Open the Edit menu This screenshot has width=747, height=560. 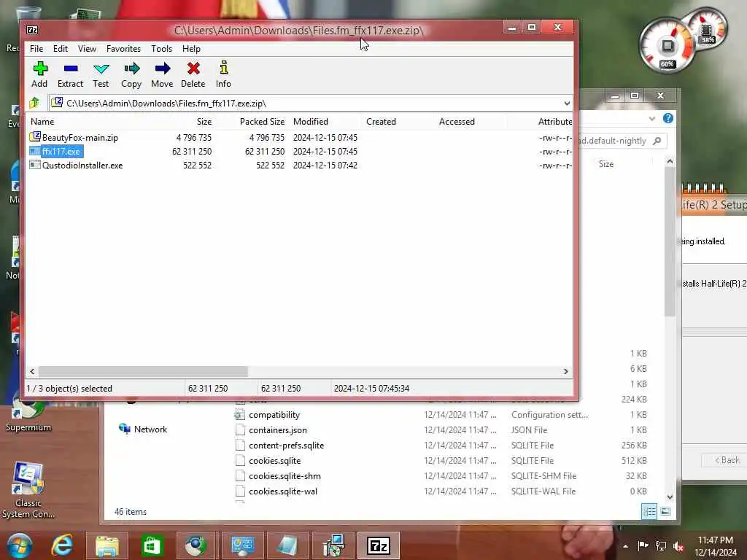[x=60, y=49]
